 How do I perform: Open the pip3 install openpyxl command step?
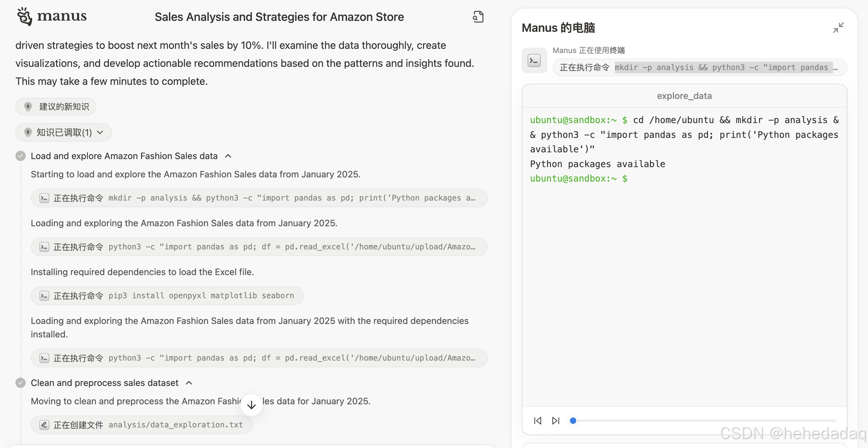(x=167, y=296)
